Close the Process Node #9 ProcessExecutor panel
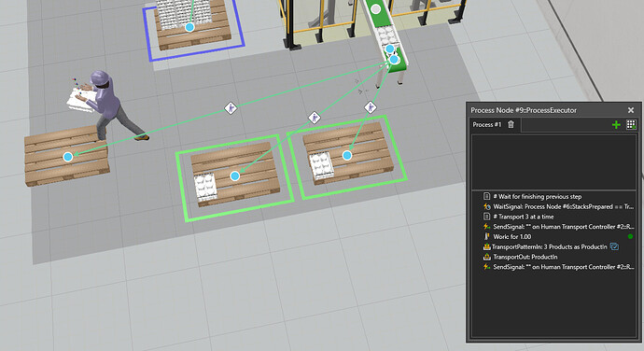Viewport: 644px width, 351px height. click(631, 110)
